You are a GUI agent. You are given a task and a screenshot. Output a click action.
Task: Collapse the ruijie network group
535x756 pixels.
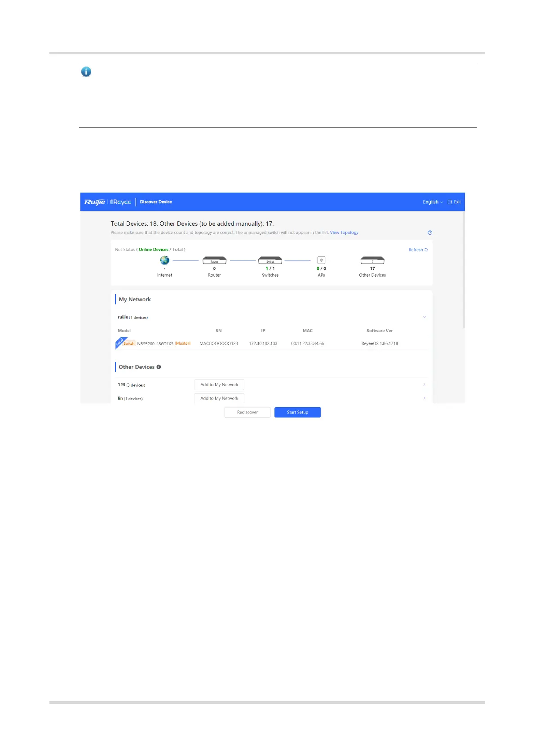pyautogui.click(x=424, y=317)
